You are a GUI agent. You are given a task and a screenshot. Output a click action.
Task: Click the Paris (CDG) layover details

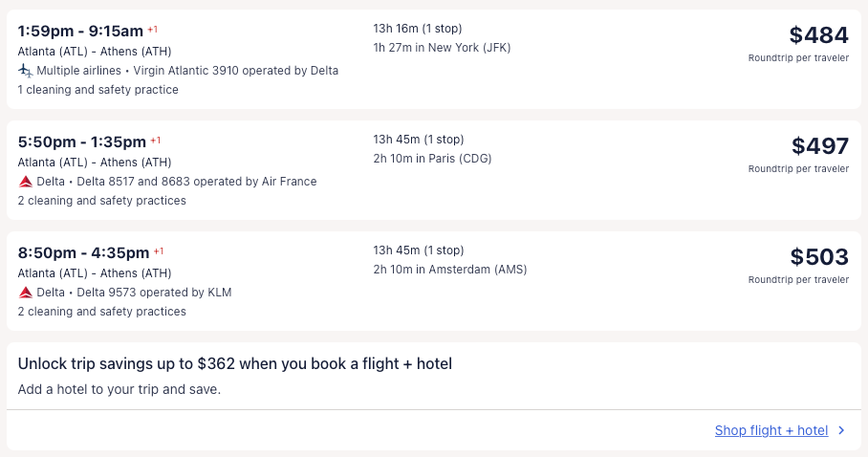click(x=432, y=159)
